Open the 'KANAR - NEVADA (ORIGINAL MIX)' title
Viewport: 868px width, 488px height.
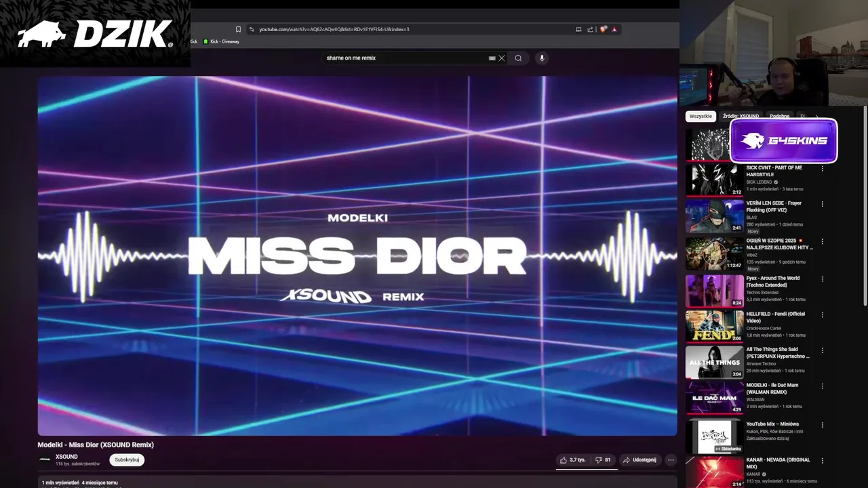tap(778, 463)
